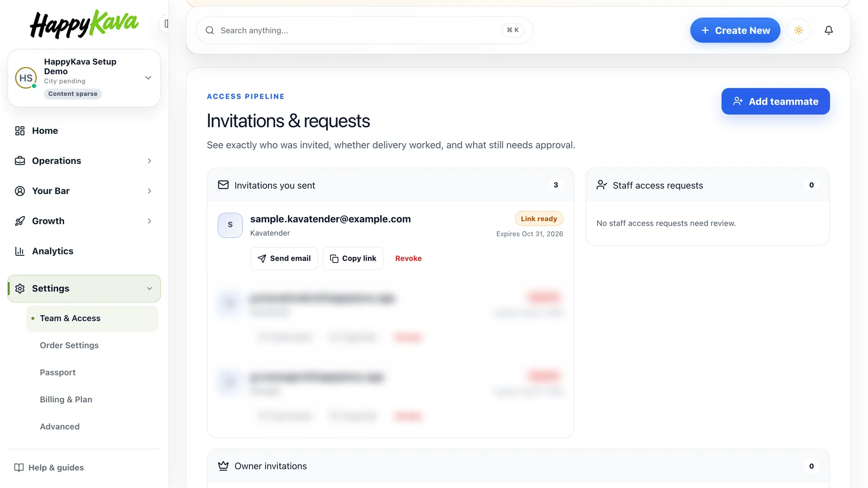Toggle the light theme sun icon

(799, 30)
